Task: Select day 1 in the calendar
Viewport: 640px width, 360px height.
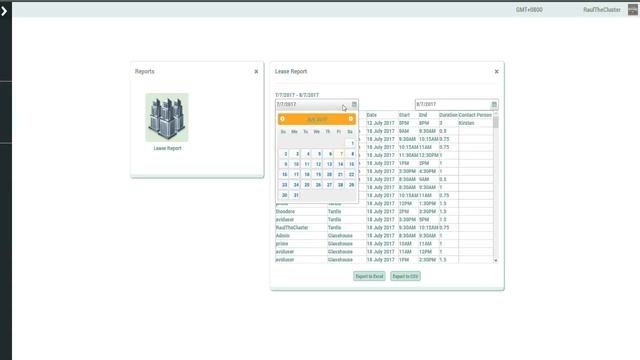Action: tap(351, 143)
